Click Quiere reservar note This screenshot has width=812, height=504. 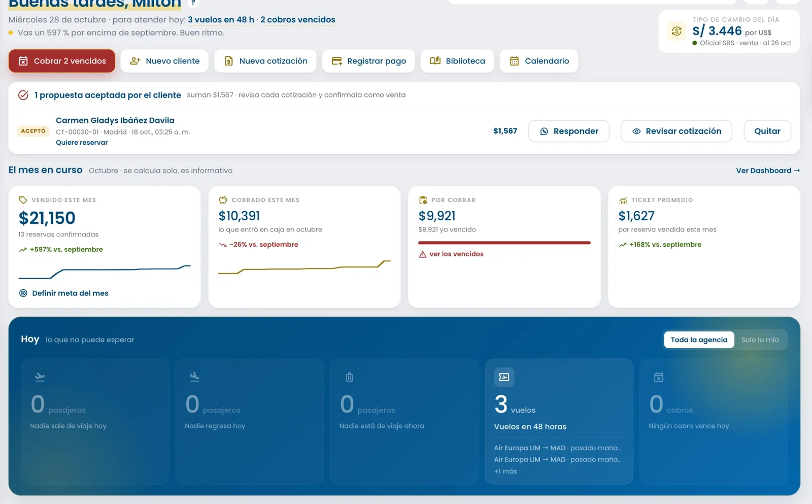click(x=82, y=143)
